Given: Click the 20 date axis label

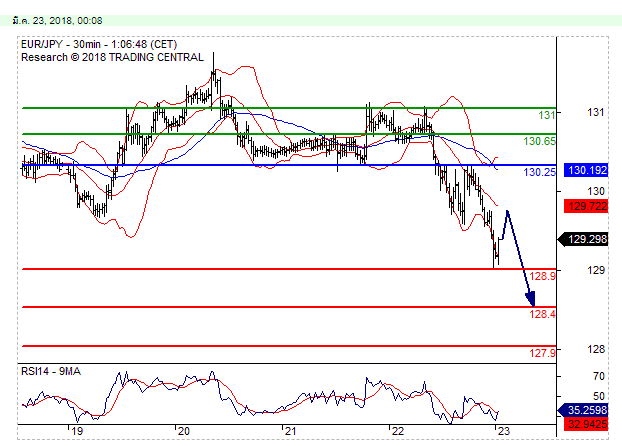Looking at the screenshot, I should click(184, 431).
